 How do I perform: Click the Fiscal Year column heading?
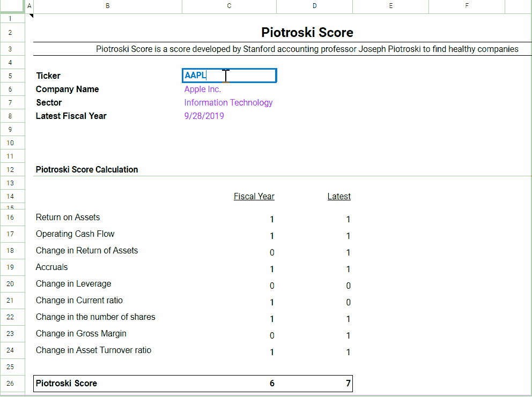[x=254, y=196]
